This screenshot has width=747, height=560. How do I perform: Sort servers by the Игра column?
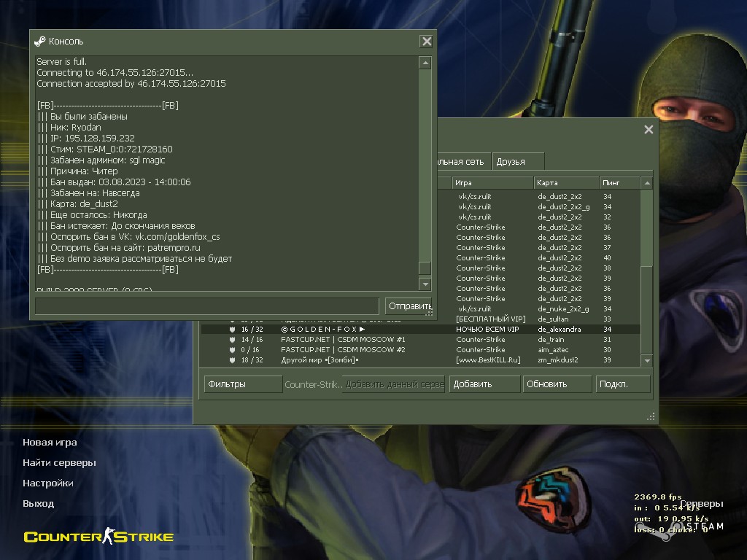(x=492, y=183)
